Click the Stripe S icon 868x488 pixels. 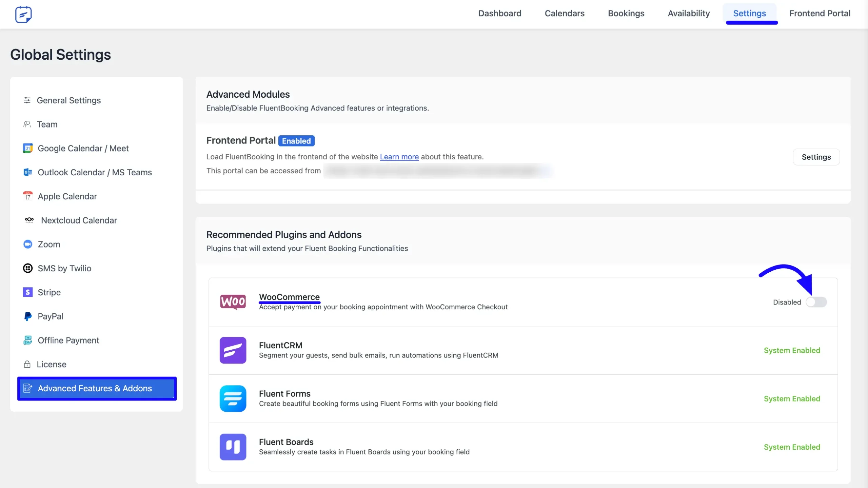[28, 292]
